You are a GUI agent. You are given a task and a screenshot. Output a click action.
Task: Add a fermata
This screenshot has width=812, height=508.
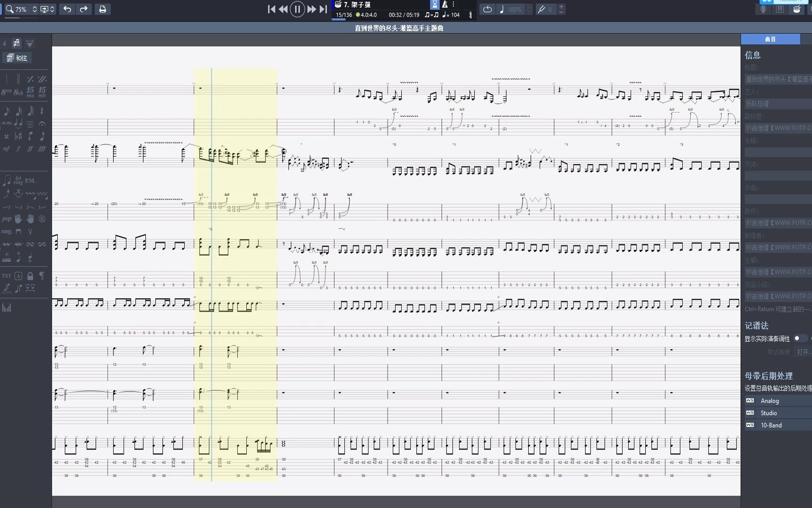coord(42,124)
